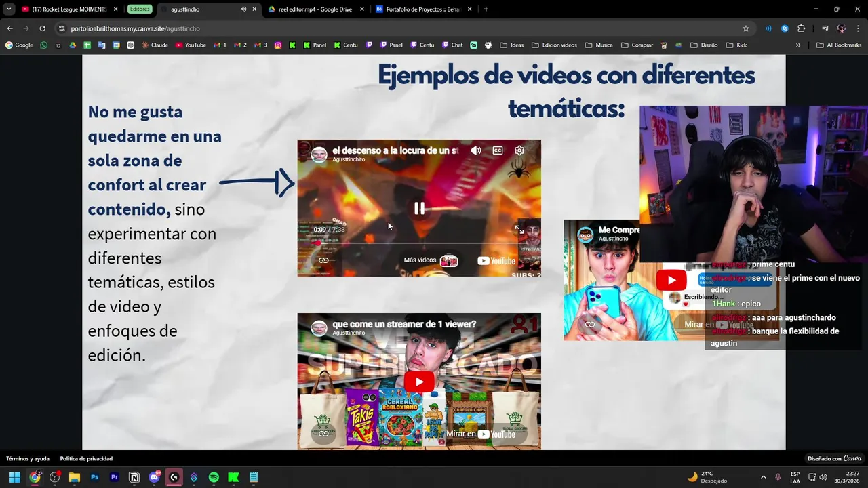Copy link icon on the supermarket video
Screen dimensions: 868x488
tap(323, 434)
